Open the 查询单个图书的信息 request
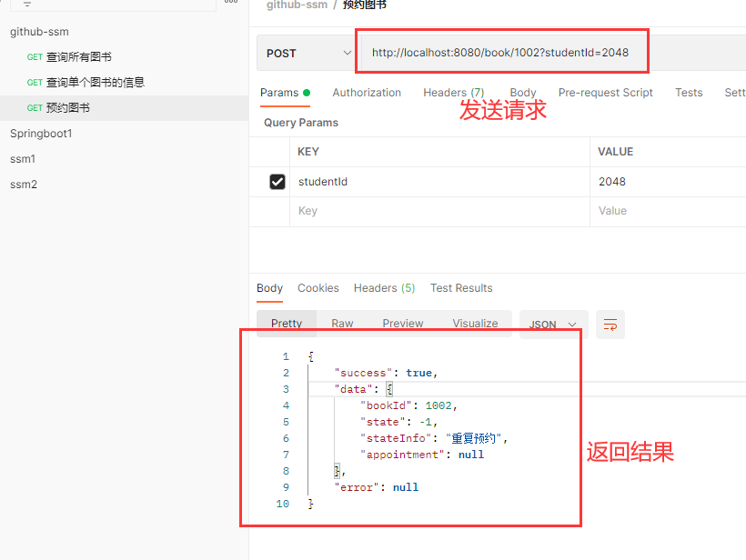Viewport: 746px width, 560px height. pos(124,83)
